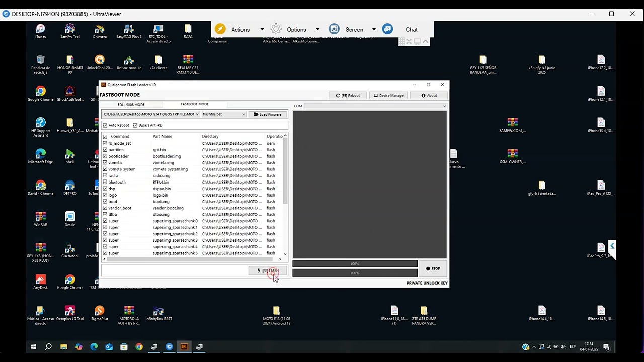Open GFY-LX3 SEÑOR BANDERA folder

pyautogui.click(x=483, y=65)
